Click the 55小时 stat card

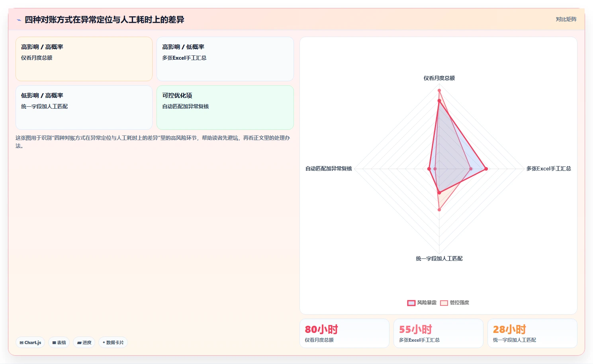pos(438,333)
